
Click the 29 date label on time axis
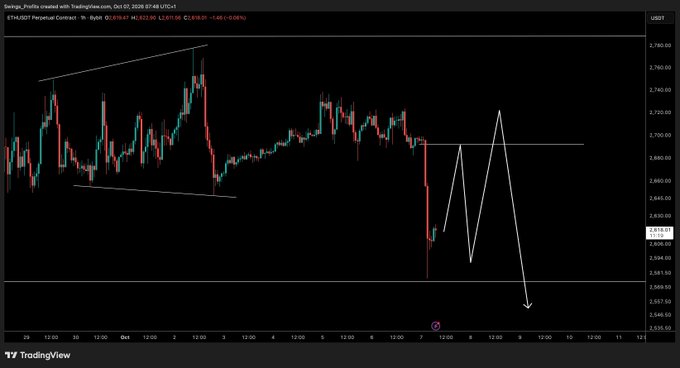pyautogui.click(x=26, y=337)
